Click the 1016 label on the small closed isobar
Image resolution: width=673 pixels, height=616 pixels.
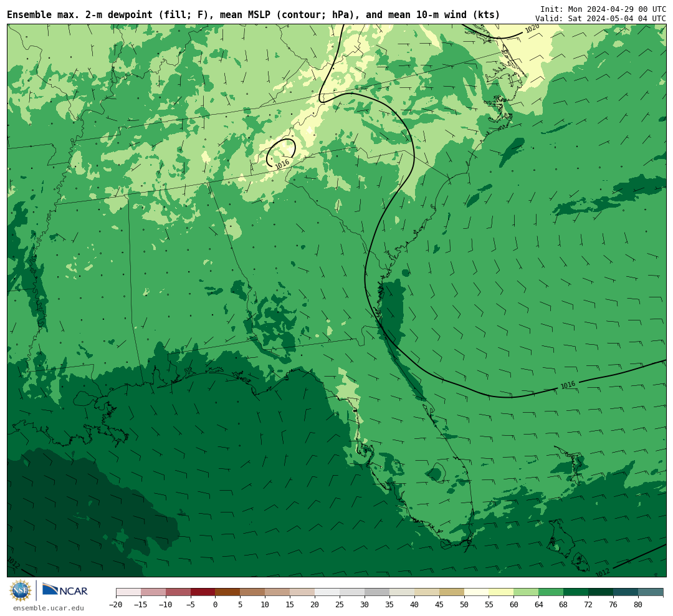[282, 164]
